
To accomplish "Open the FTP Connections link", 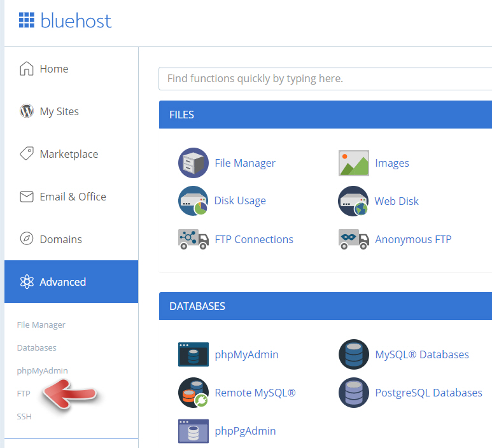I will [x=254, y=239].
